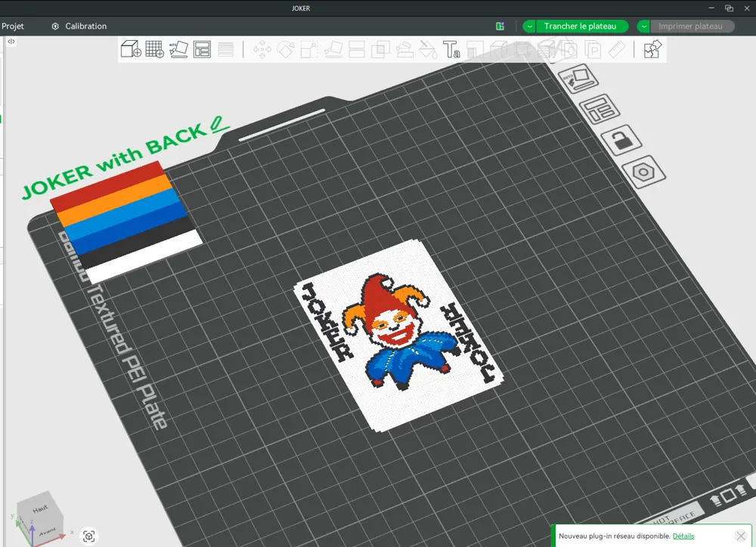
Task: Open the Calibration menu
Action: coord(85,26)
